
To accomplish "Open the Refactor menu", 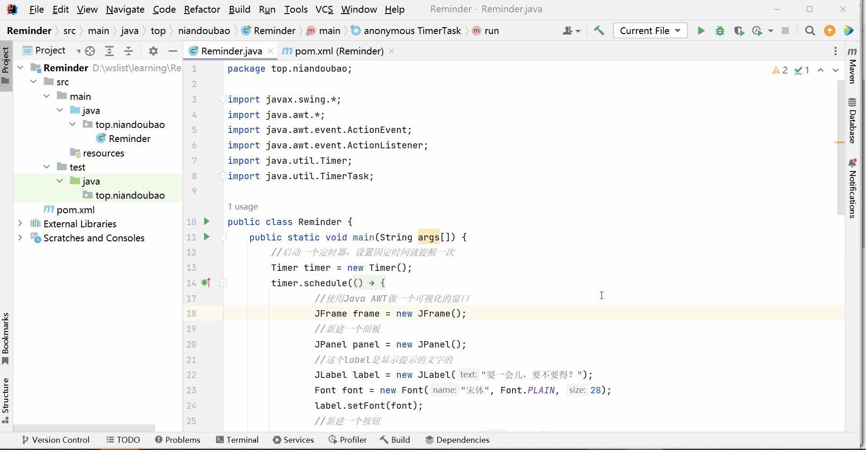I will click(x=202, y=9).
